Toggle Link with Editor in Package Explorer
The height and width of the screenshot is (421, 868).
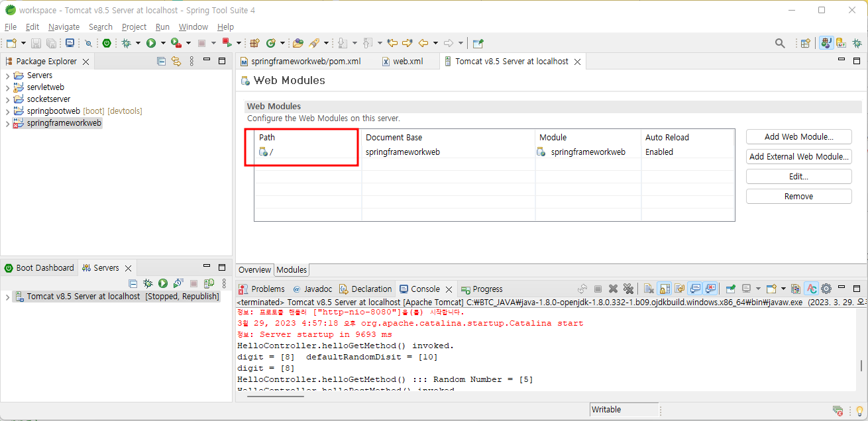pos(176,61)
